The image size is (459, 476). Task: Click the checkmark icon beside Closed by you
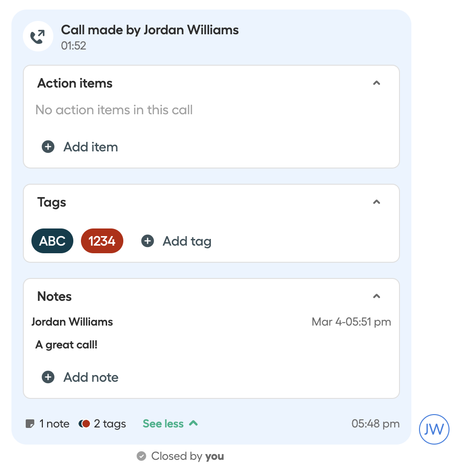coord(141,456)
